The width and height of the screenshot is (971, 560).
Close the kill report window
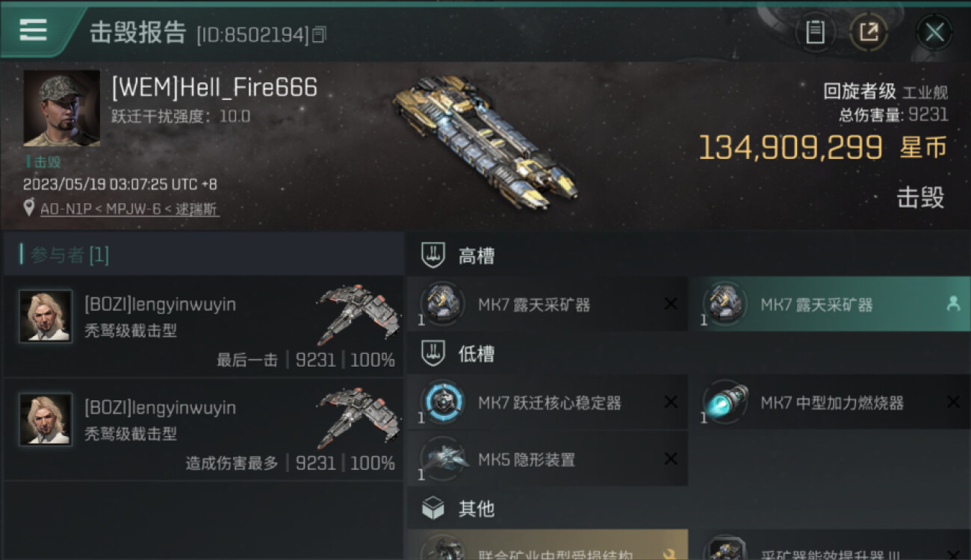click(x=934, y=32)
